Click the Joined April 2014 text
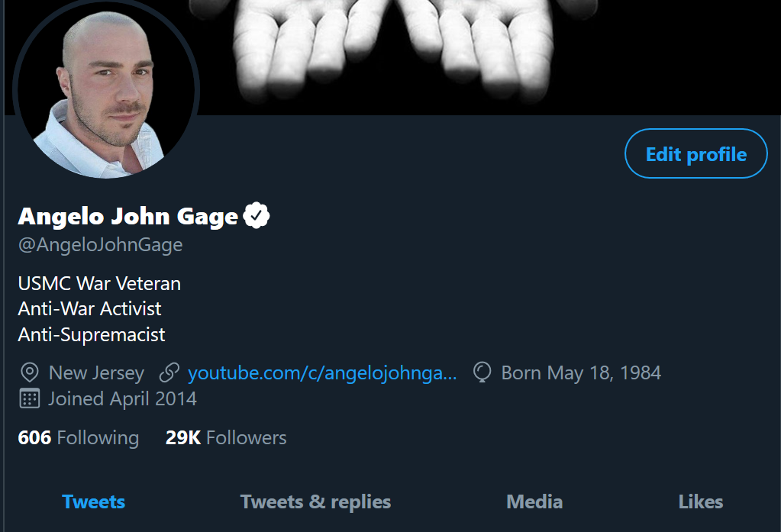The height and width of the screenshot is (532, 781). (122, 398)
